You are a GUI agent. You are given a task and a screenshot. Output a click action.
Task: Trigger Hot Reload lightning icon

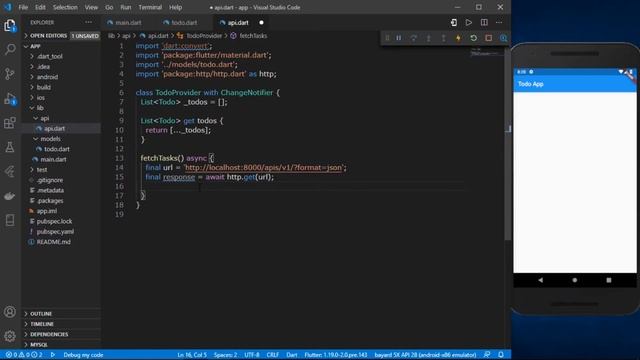[x=458, y=38]
